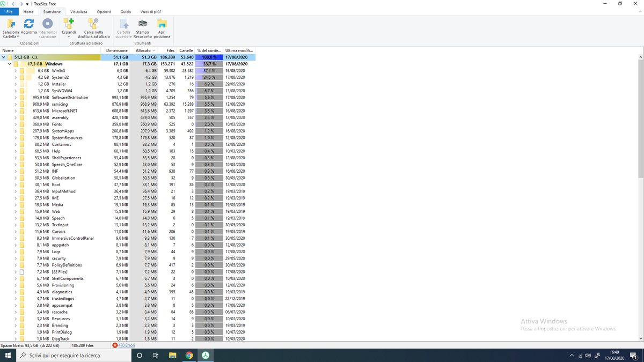The height and width of the screenshot is (362, 644).
Task: Expand the SysWOW64 folder node
Action: (16, 91)
